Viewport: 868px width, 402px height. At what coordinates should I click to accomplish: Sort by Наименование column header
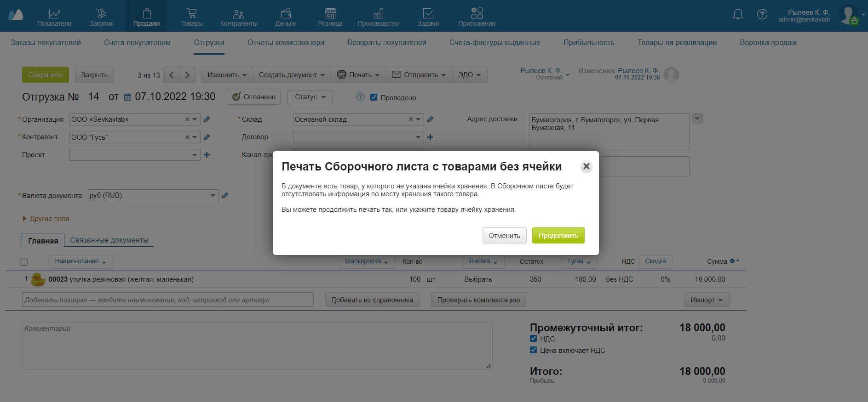point(80,261)
